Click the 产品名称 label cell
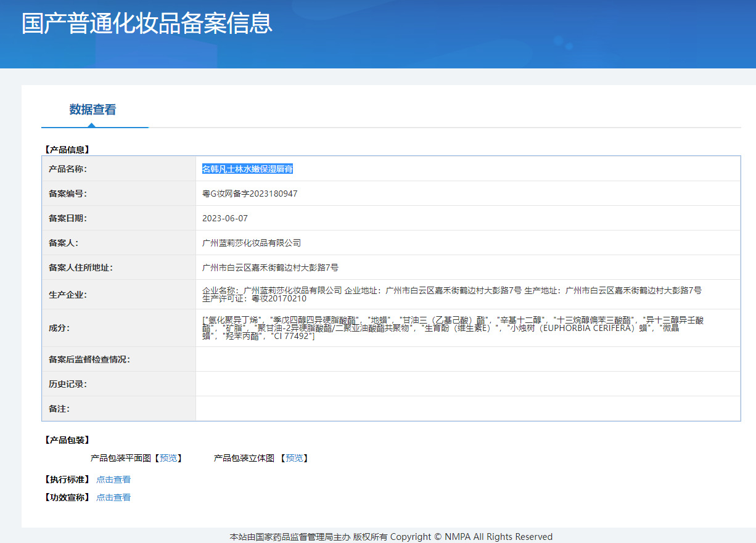This screenshot has width=756, height=543. tap(68, 169)
